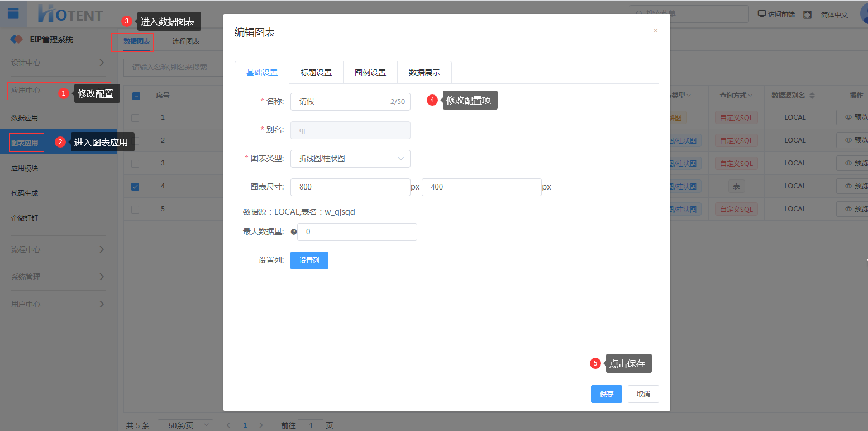The height and width of the screenshot is (431, 868).
Task: Click the hamburger menu icon at top-left
Action: (13, 13)
